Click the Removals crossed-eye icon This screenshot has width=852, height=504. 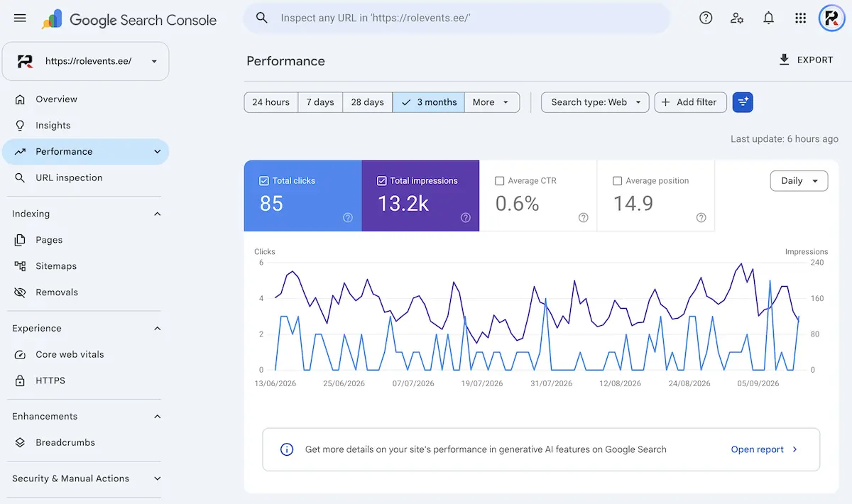(21, 292)
